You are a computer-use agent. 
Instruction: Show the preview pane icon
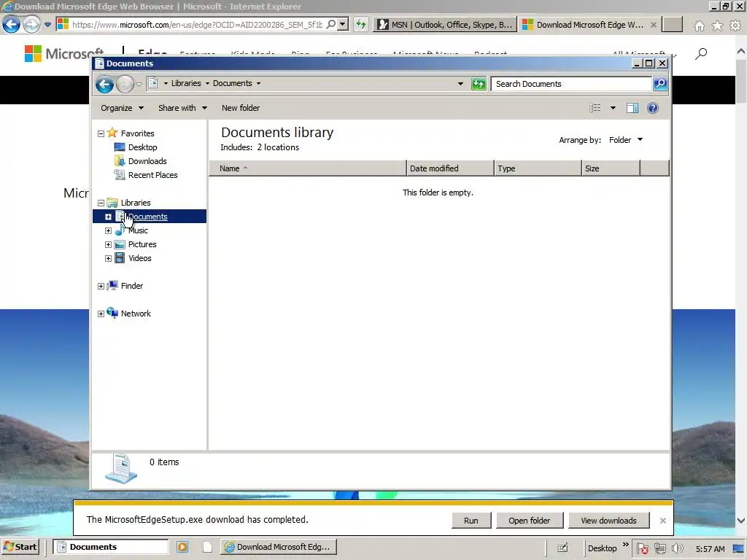click(x=632, y=108)
